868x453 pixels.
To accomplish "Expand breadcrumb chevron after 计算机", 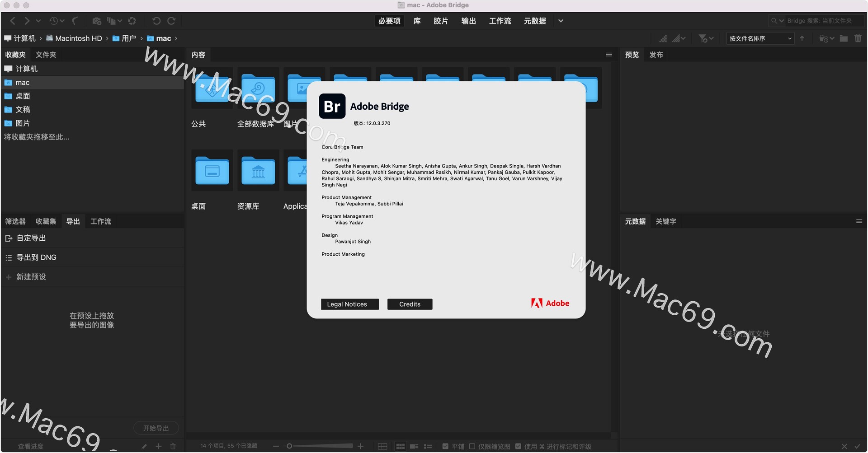I will (x=41, y=38).
